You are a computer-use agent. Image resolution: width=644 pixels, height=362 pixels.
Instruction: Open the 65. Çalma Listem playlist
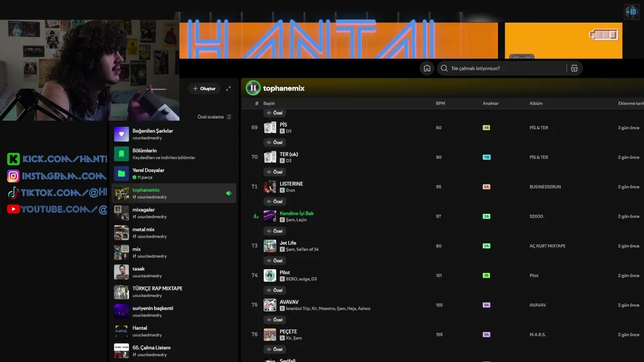pyautogui.click(x=174, y=351)
